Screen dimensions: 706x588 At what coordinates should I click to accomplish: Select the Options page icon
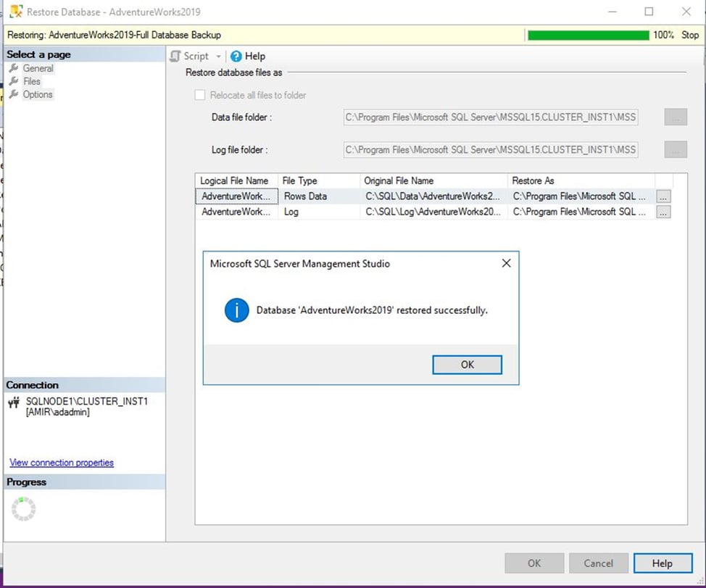(x=15, y=94)
